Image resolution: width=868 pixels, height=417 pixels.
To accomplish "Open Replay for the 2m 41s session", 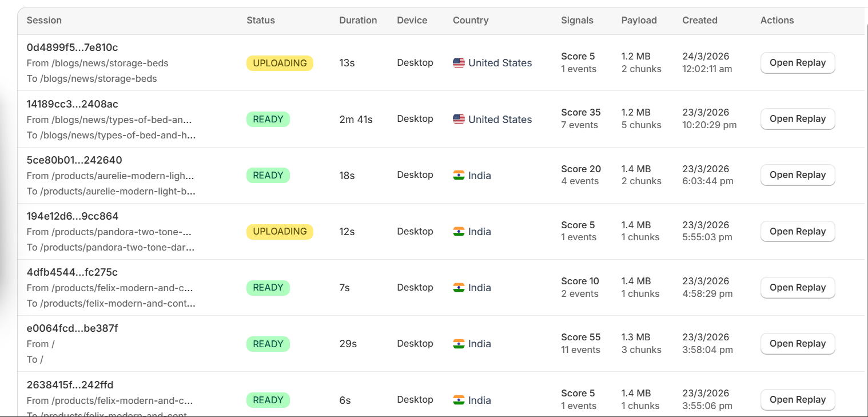I will (x=797, y=119).
